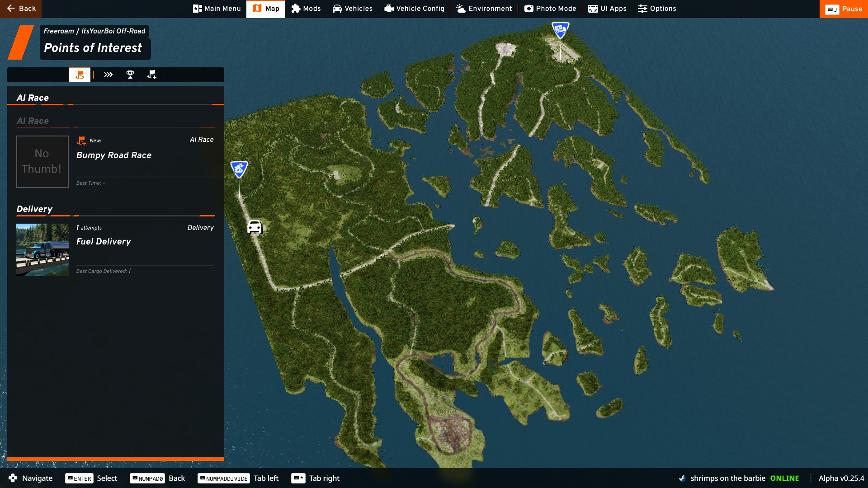Select the missions flag filter icon
The height and width of the screenshot is (488, 868).
point(80,75)
